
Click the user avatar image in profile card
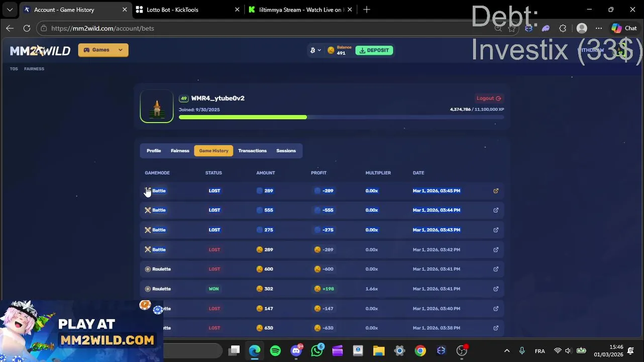tap(157, 106)
